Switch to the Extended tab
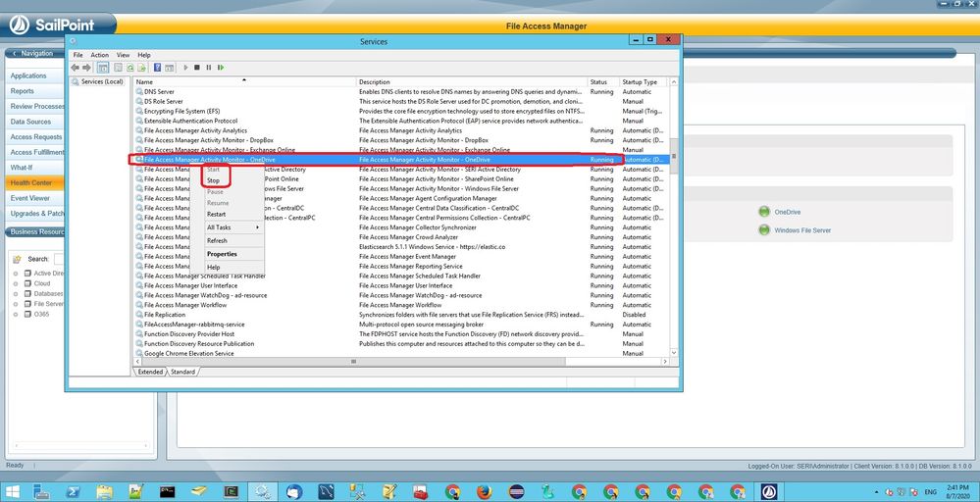This screenshot has height=502, width=980. (150, 372)
